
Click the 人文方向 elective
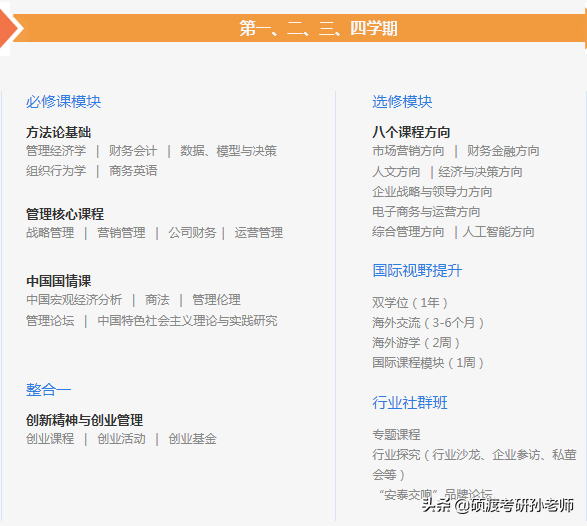tap(396, 172)
